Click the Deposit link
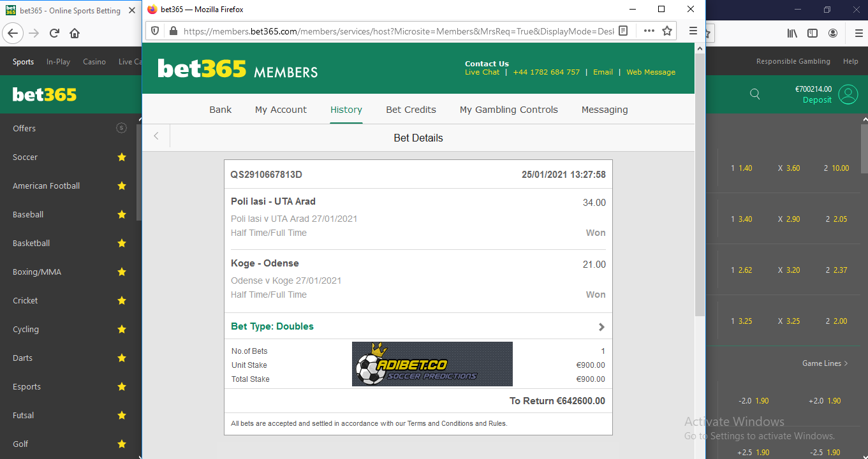The width and height of the screenshot is (868, 459). click(x=817, y=100)
